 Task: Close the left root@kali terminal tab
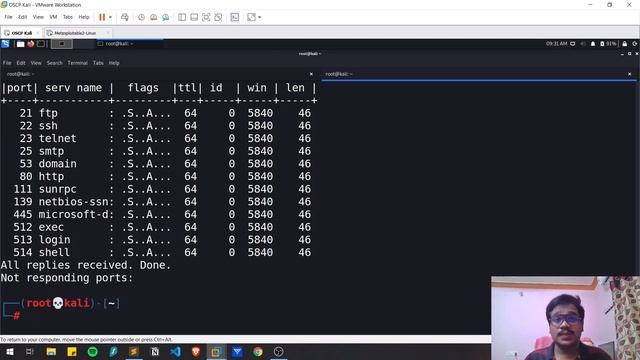(311, 74)
